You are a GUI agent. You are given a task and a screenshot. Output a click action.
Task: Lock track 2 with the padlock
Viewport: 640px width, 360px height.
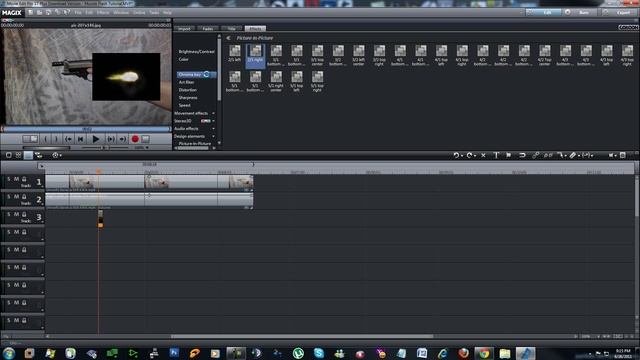[x=24, y=197]
